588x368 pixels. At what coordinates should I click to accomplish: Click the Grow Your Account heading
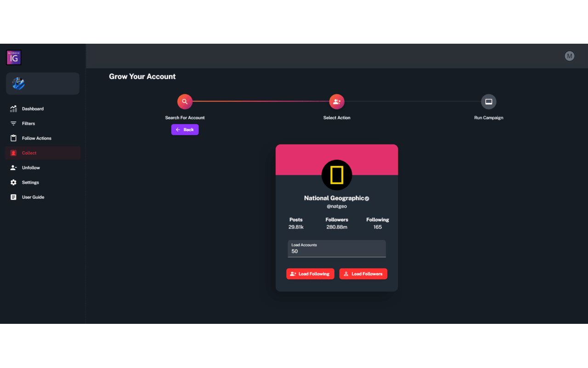(142, 77)
